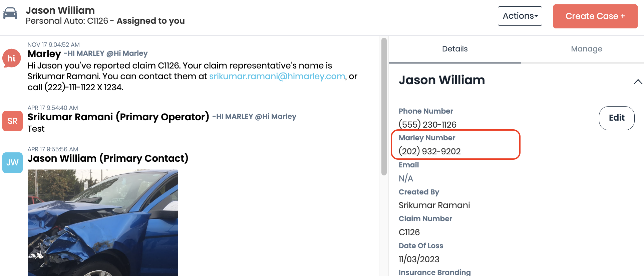The width and height of the screenshot is (644, 276).
Task: Click the Jason William header title beside car icon
Action: [x=60, y=10]
